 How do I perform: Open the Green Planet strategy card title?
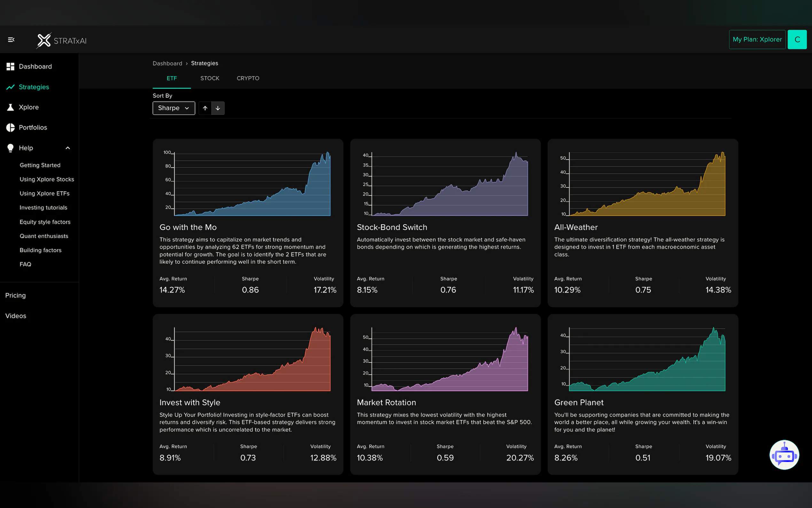[x=579, y=402]
